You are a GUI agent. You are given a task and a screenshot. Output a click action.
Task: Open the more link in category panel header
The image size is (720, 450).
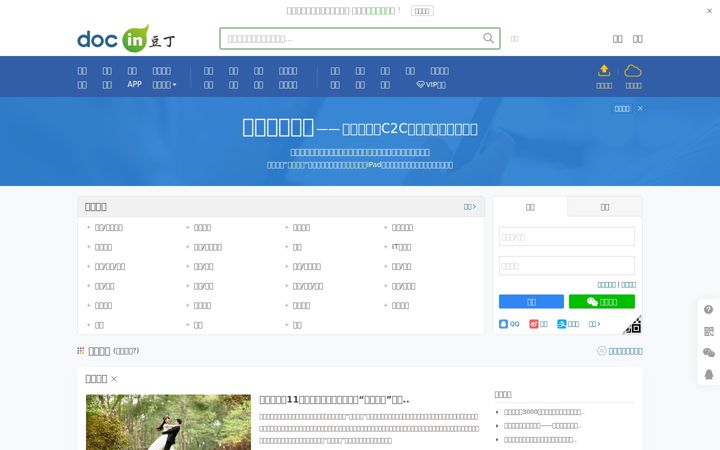click(x=470, y=207)
